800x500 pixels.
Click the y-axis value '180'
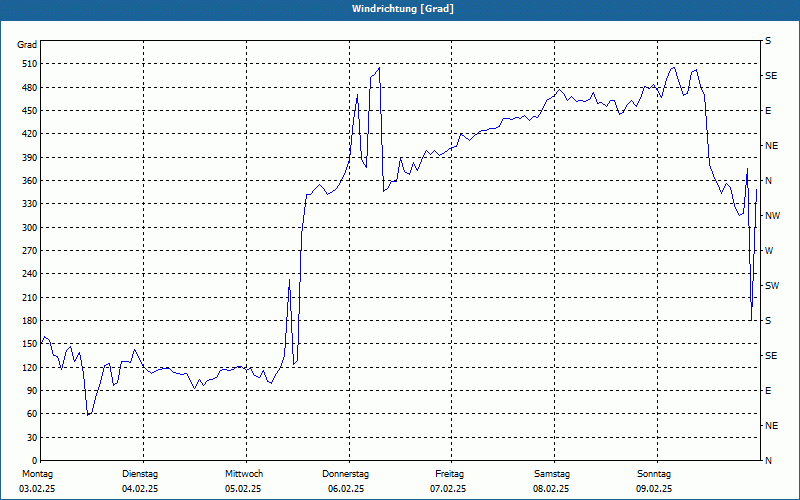[30, 321]
